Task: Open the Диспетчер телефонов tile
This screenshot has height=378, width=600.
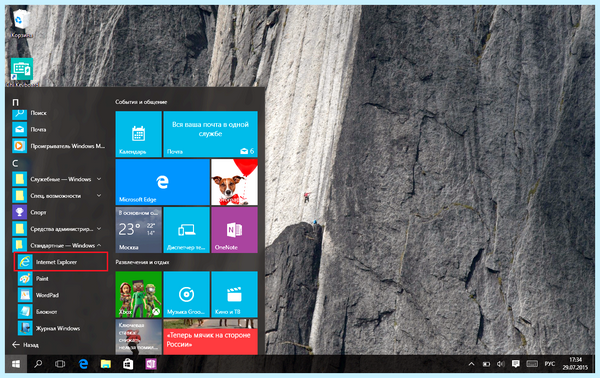Action: pyautogui.click(x=186, y=230)
